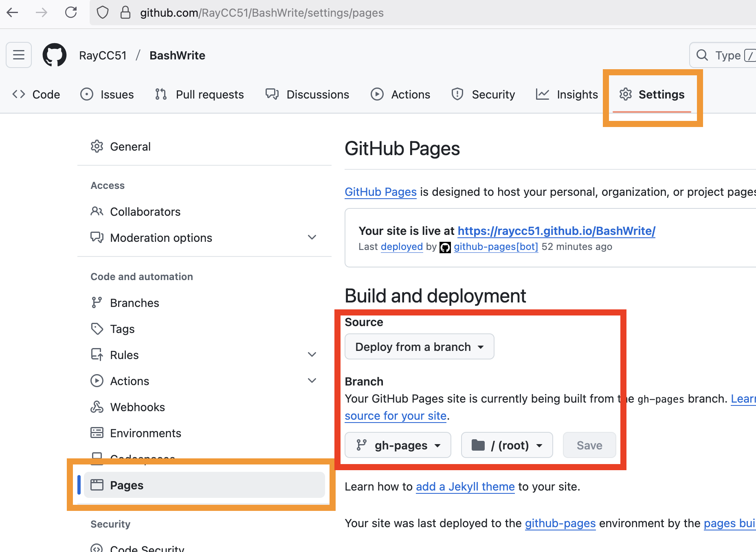This screenshot has width=756, height=552.
Task: Open the Pull requests tab
Action: (199, 94)
